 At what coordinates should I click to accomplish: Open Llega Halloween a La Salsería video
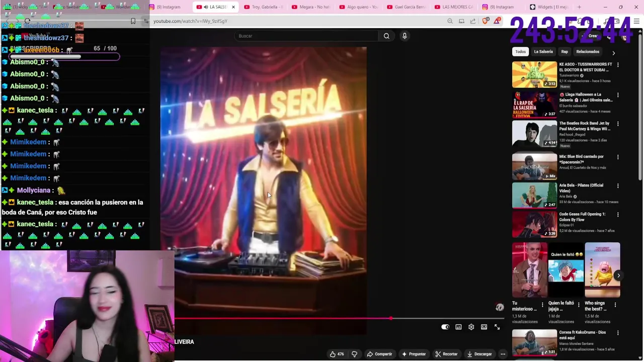click(534, 104)
